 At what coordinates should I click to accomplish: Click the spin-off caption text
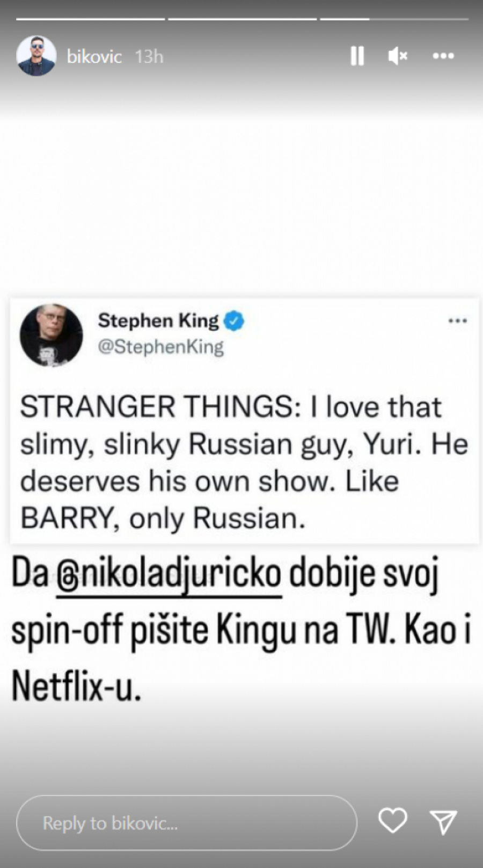[241, 631]
